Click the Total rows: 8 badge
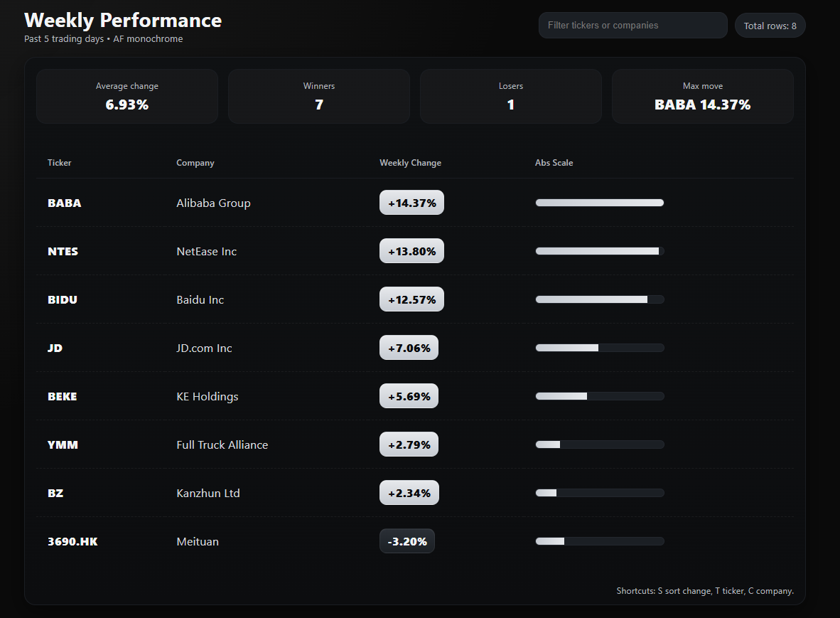 pos(770,26)
